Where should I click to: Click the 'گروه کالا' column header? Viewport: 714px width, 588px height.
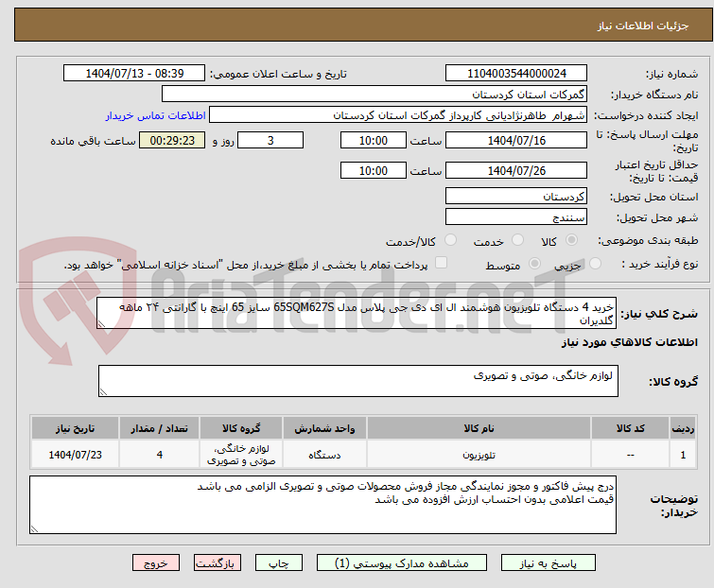pos(241,428)
